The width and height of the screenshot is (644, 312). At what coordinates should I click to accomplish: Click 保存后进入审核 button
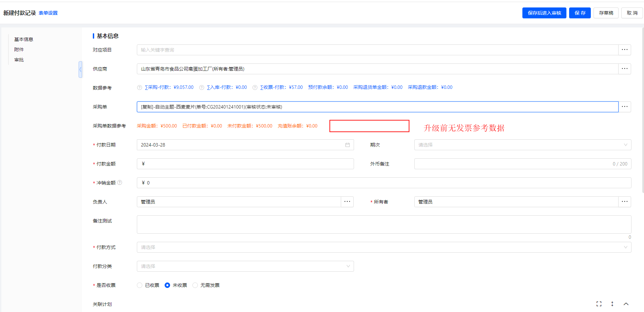point(544,13)
